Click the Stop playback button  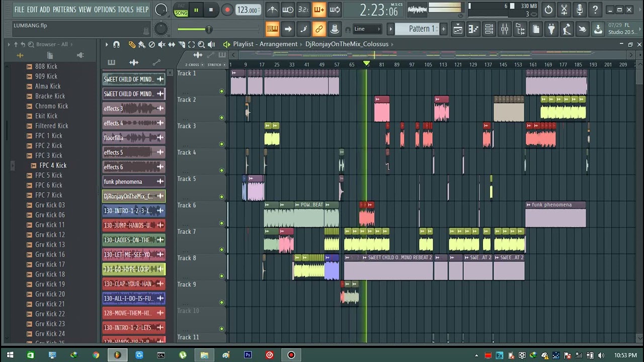coord(211,10)
